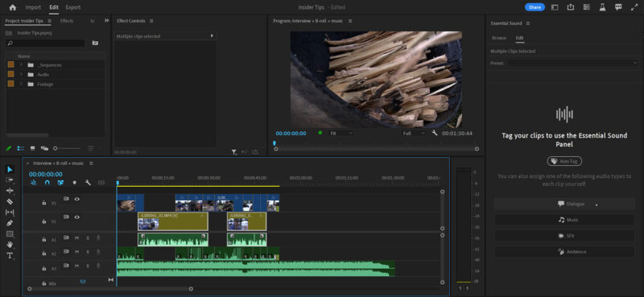Tag clips as SFX
The image size is (644, 297).
click(565, 236)
